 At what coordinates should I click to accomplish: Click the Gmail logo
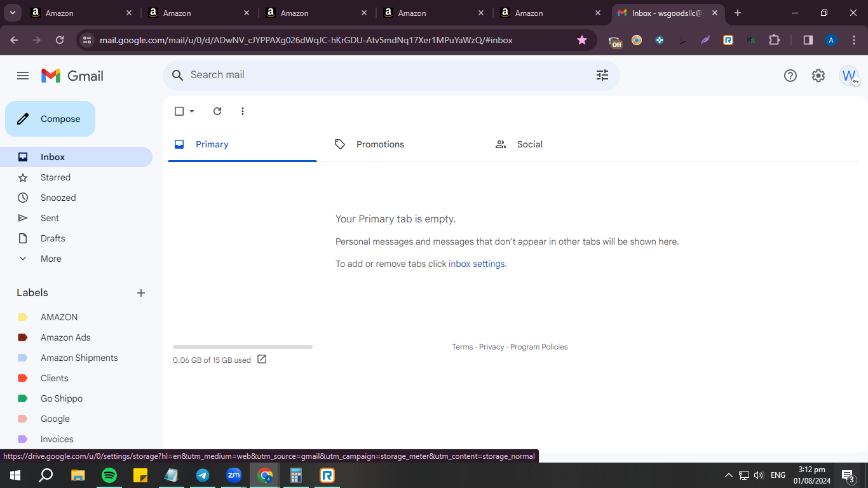(72, 76)
